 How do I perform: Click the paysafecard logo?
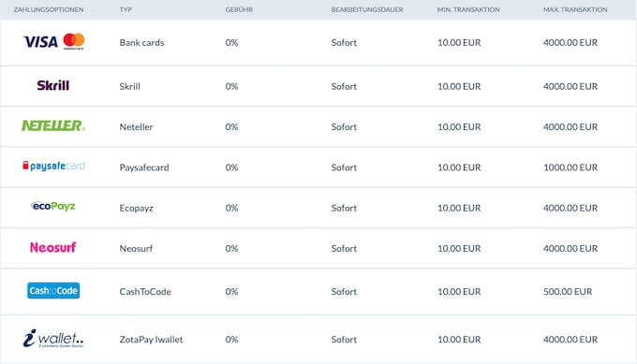point(53,166)
